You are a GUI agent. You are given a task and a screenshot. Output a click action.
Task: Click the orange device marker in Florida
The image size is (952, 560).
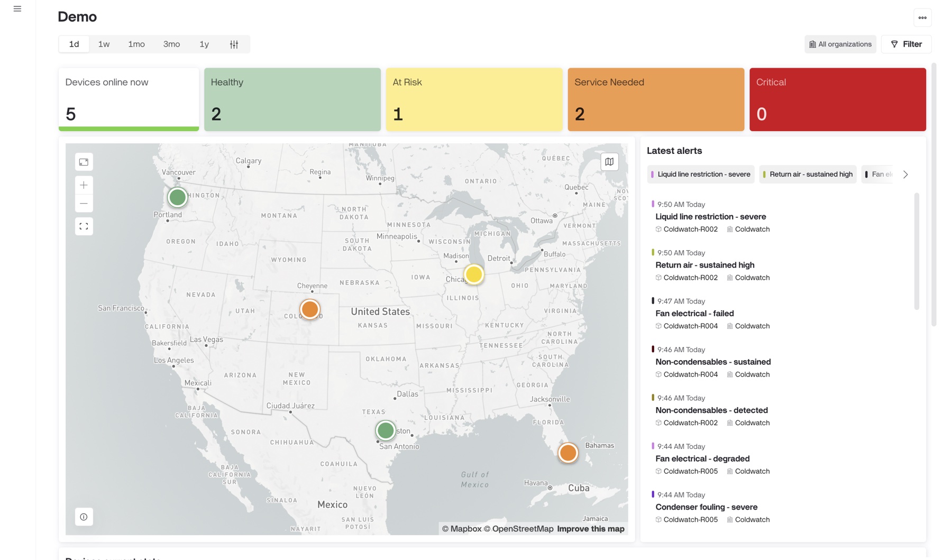(x=568, y=453)
